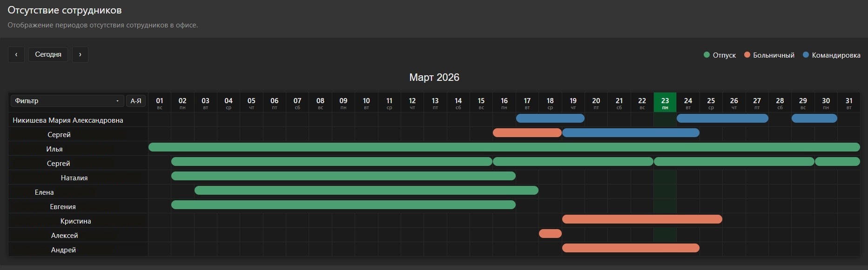This screenshot has height=270, width=868.
Task: Click the Сегодня button
Action: click(48, 54)
